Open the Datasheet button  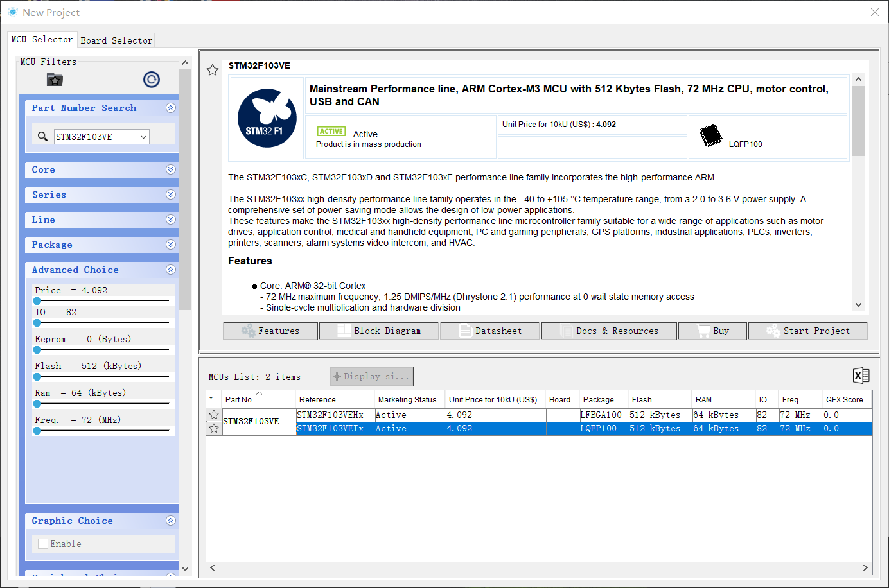coord(490,331)
